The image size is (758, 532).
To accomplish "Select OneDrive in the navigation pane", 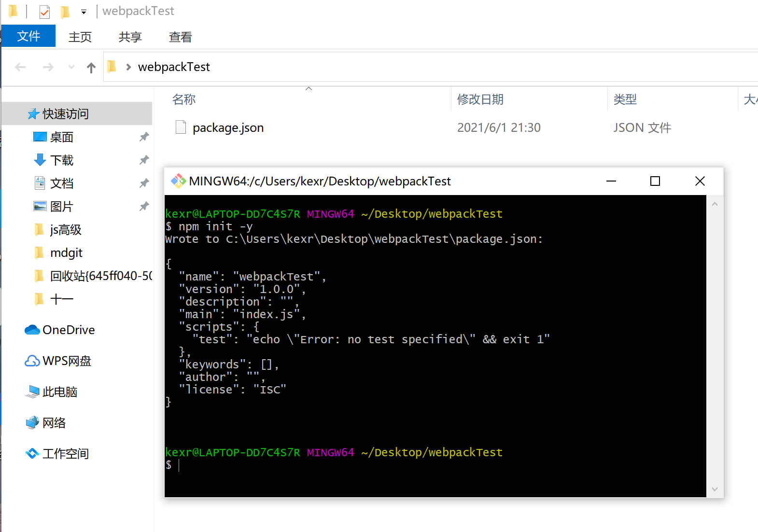I will coord(69,330).
